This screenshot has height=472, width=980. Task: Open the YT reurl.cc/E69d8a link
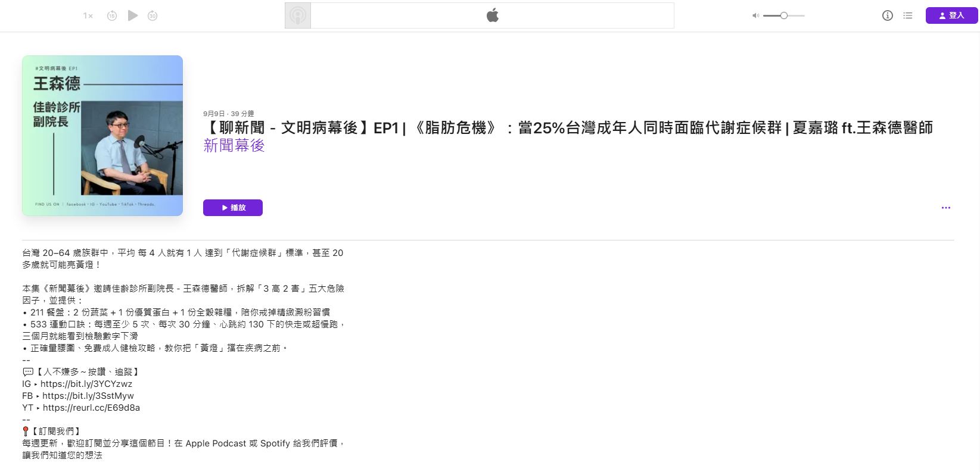[x=91, y=408]
